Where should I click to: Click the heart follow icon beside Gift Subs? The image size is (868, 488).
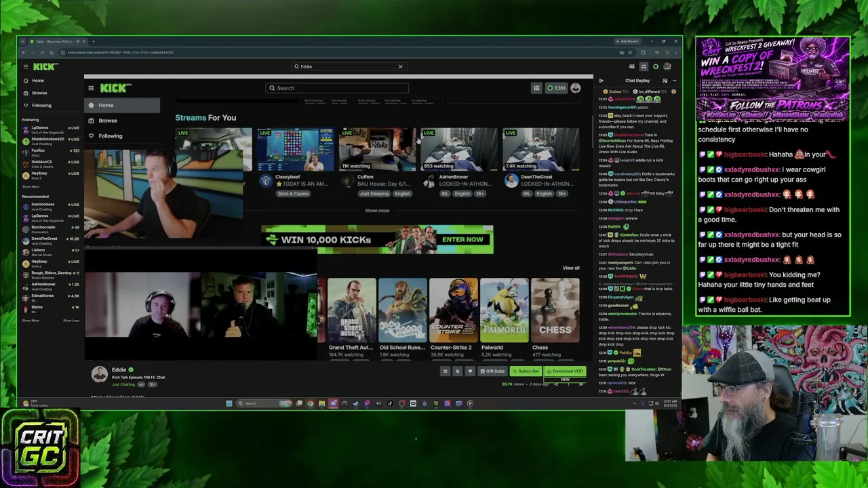469,371
